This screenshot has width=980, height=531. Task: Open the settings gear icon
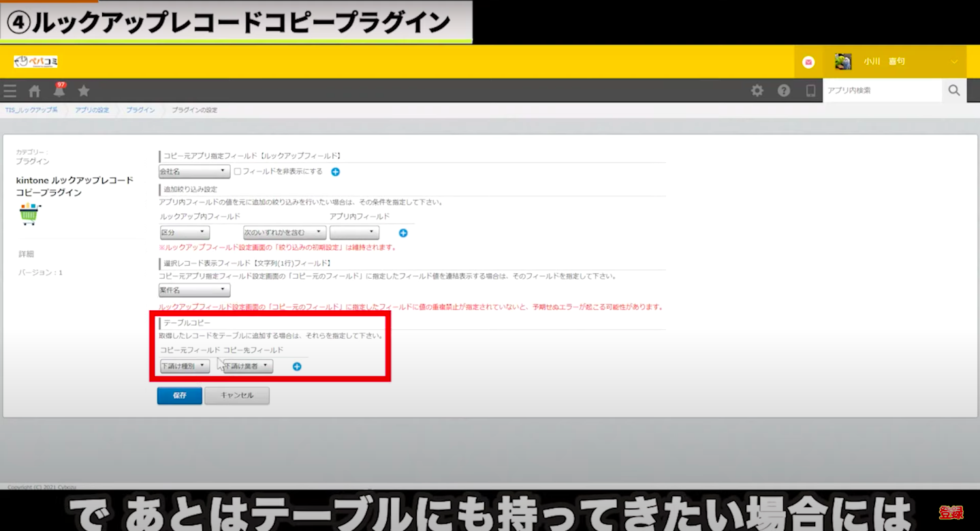pyautogui.click(x=757, y=91)
